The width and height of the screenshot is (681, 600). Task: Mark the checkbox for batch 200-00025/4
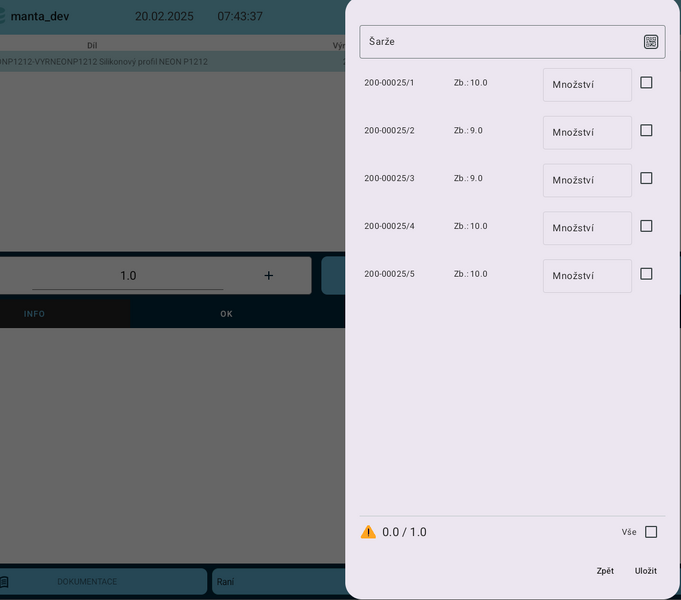646,226
